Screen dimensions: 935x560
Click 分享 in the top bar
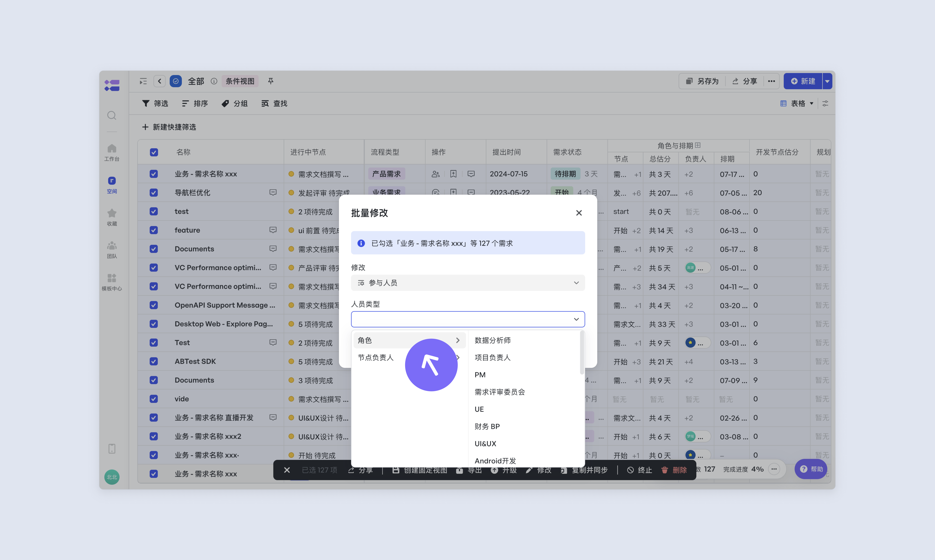[x=745, y=81]
